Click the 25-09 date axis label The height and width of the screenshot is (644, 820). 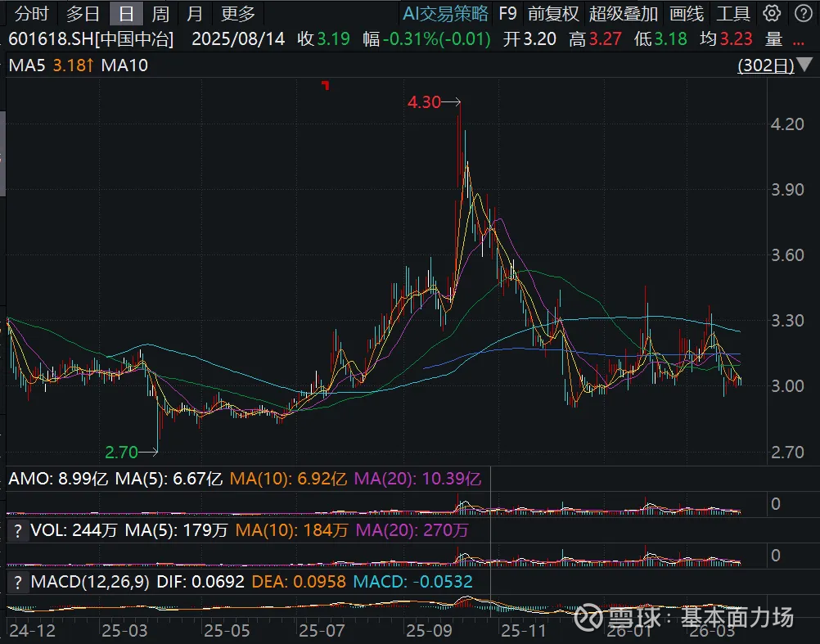click(429, 631)
